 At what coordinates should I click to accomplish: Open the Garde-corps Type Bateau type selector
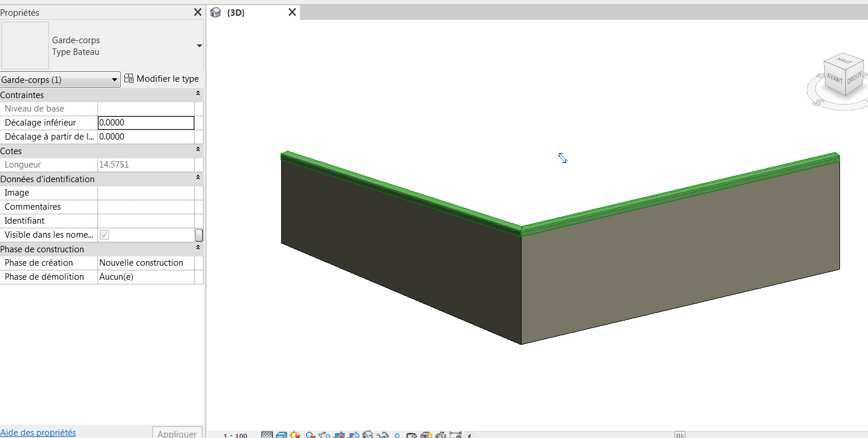click(199, 46)
